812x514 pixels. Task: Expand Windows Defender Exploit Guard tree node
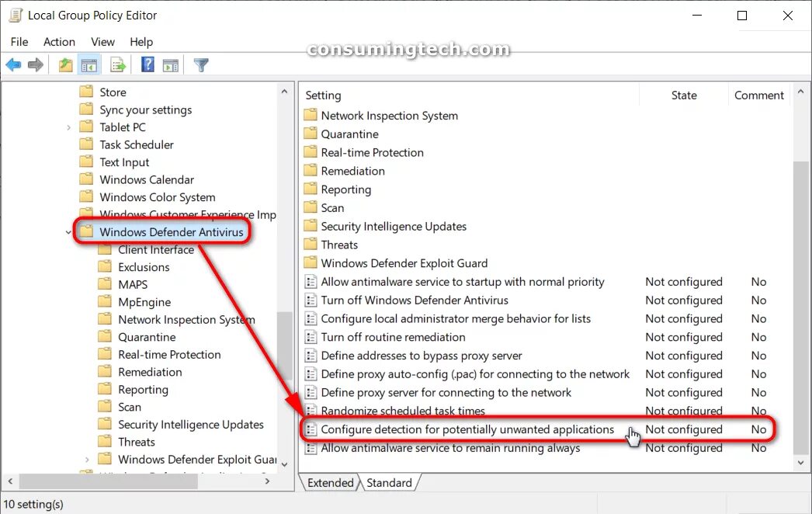[x=87, y=460]
